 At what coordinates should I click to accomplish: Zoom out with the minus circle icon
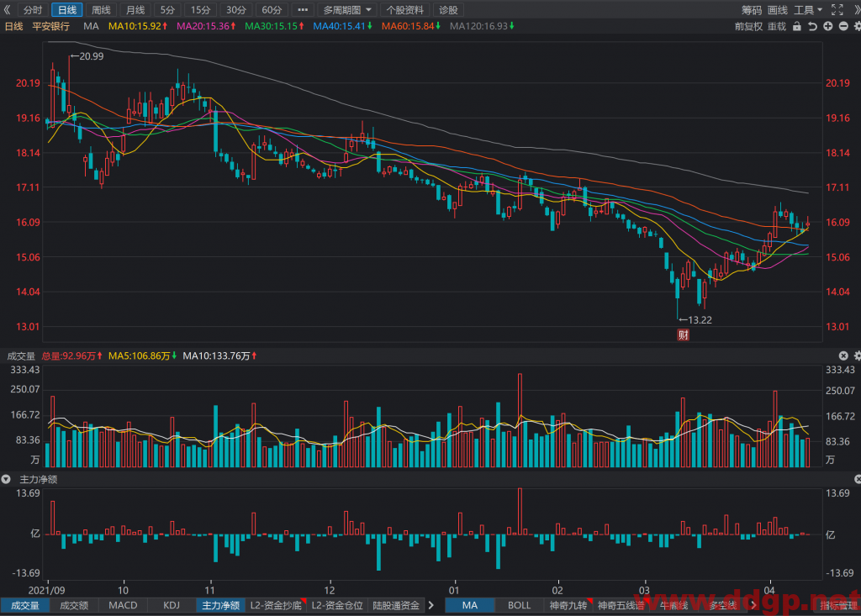[843, 26]
